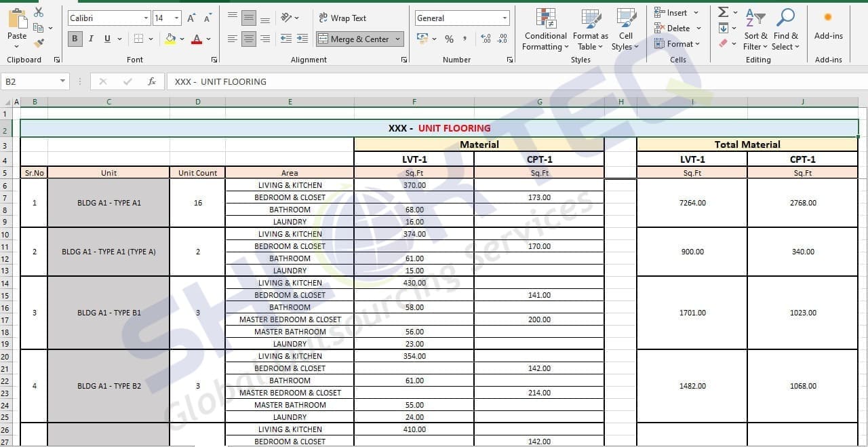
Task: Open the Calibri font name dropdown
Action: tap(146, 18)
